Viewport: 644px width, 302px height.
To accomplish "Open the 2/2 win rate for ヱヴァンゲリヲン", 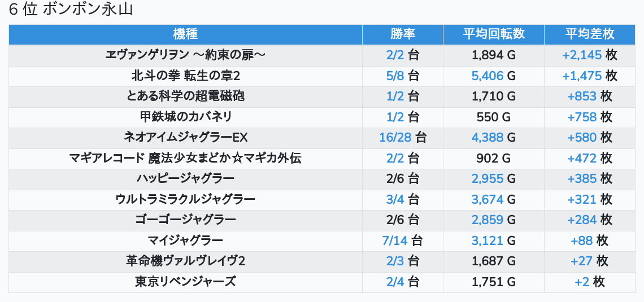I will coord(395,55).
